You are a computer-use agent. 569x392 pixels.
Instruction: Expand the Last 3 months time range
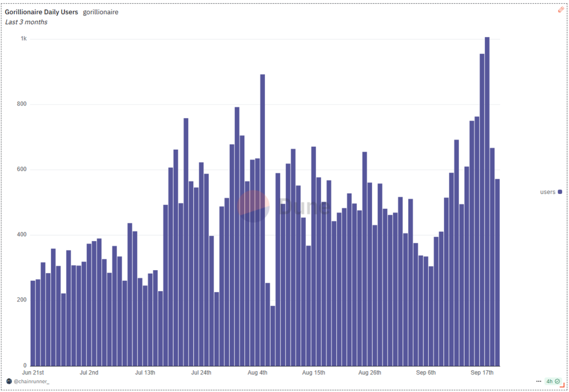click(x=25, y=22)
